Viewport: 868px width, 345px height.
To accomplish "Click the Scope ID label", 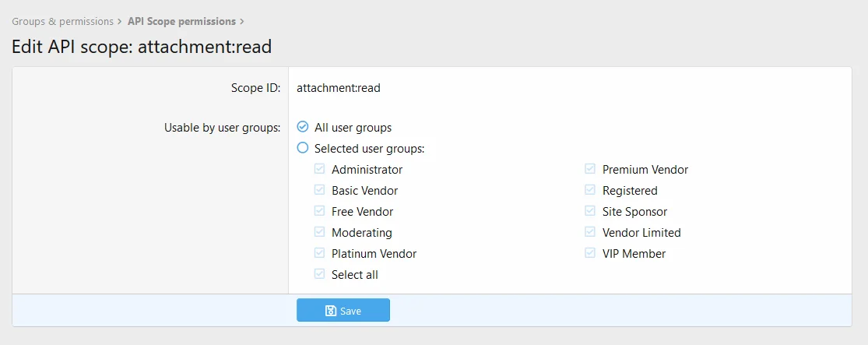I will [x=256, y=87].
